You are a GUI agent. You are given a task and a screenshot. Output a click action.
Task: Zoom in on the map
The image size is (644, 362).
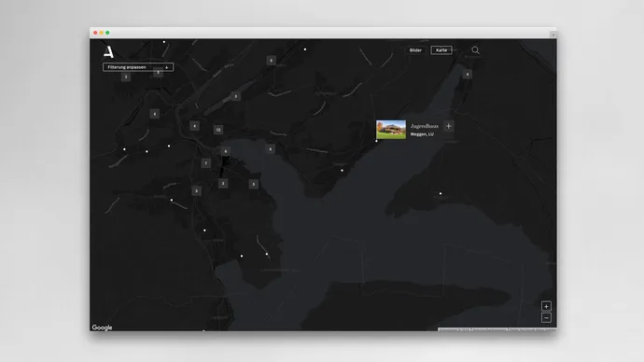tap(546, 306)
